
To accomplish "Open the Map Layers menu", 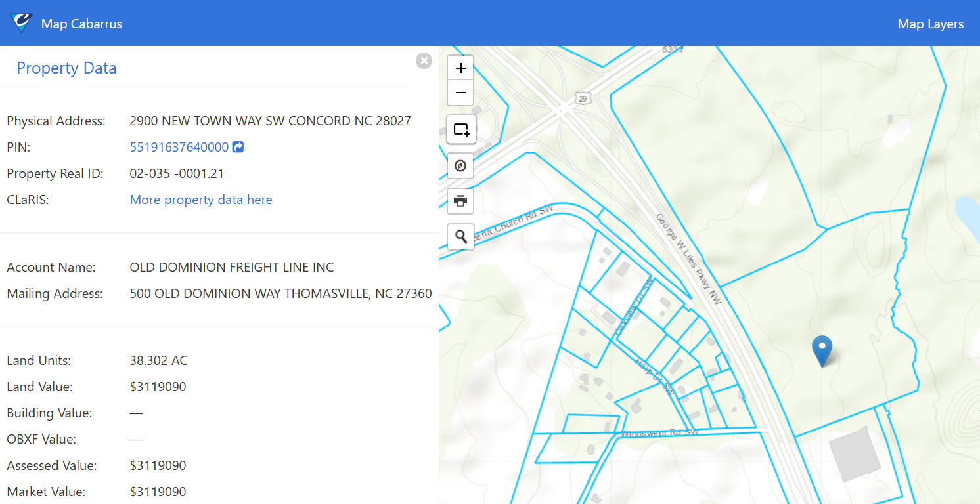I will (x=930, y=24).
